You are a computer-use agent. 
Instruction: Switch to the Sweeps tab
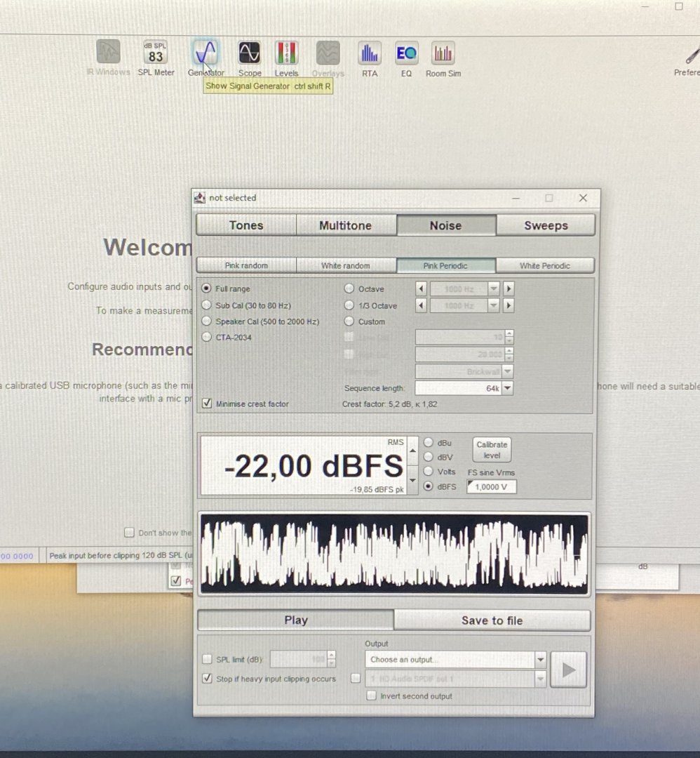[546, 225]
